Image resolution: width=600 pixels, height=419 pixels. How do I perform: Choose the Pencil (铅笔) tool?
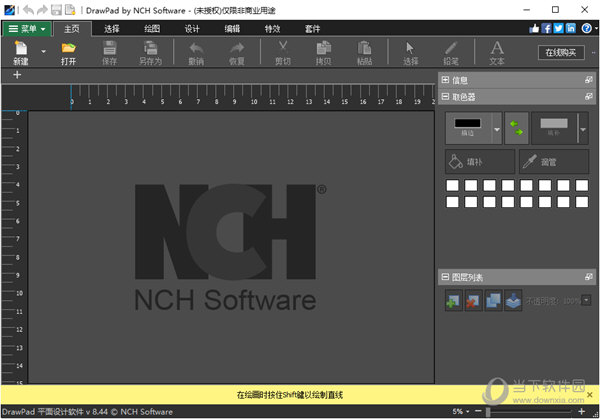pyautogui.click(x=450, y=48)
